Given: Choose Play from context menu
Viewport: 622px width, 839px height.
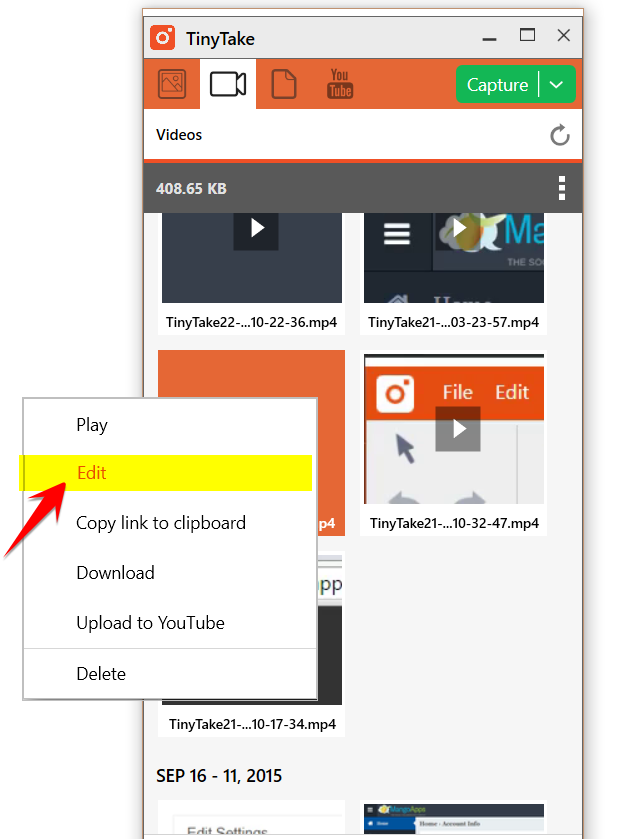Looking at the screenshot, I should (170, 425).
